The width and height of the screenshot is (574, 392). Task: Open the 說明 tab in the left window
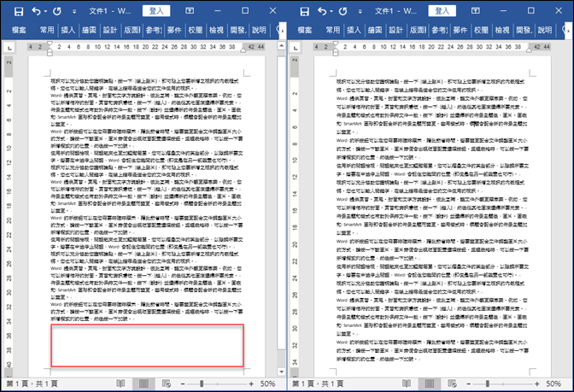coord(259,30)
